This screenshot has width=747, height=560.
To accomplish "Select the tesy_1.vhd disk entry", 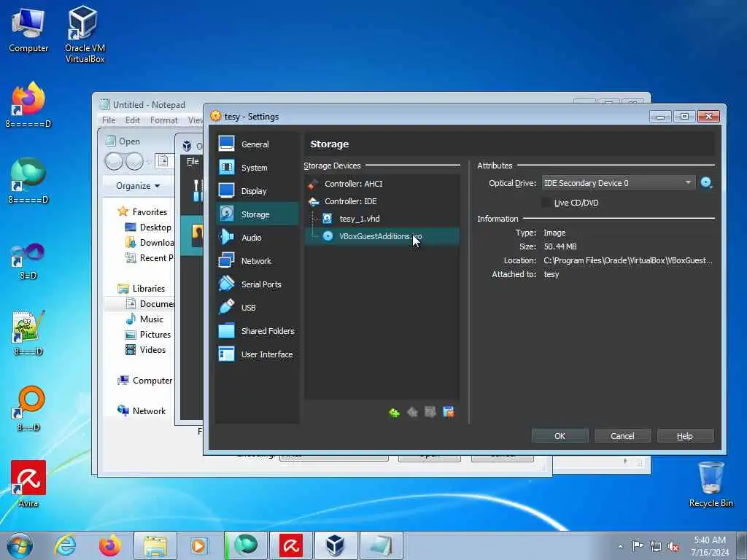I will coord(382,219).
